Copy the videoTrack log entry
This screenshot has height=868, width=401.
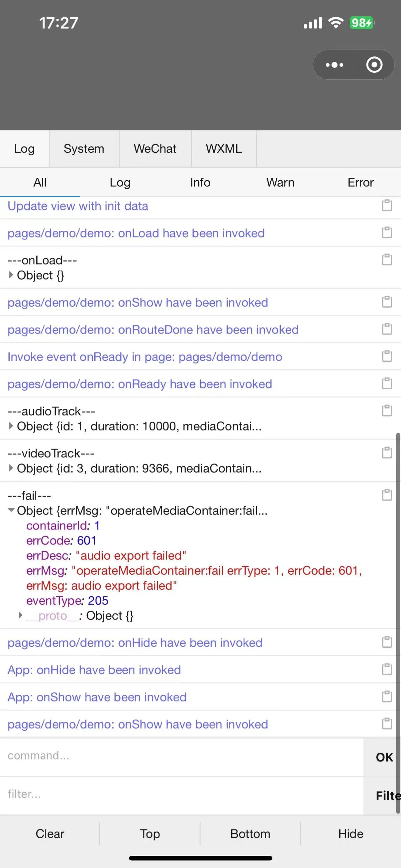click(387, 453)
